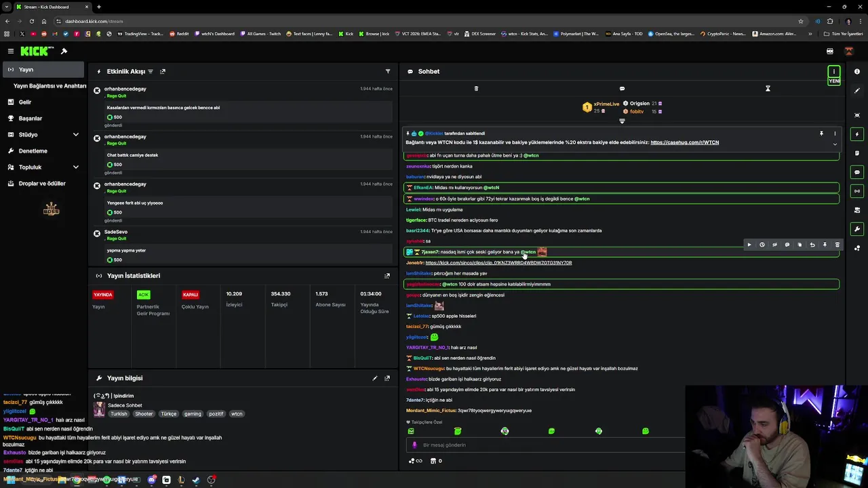The width and height of the screenshot is (868, 488).
Task: Click the 354.330 follower count
Action: pyautogui.click(x=281, y=294)
